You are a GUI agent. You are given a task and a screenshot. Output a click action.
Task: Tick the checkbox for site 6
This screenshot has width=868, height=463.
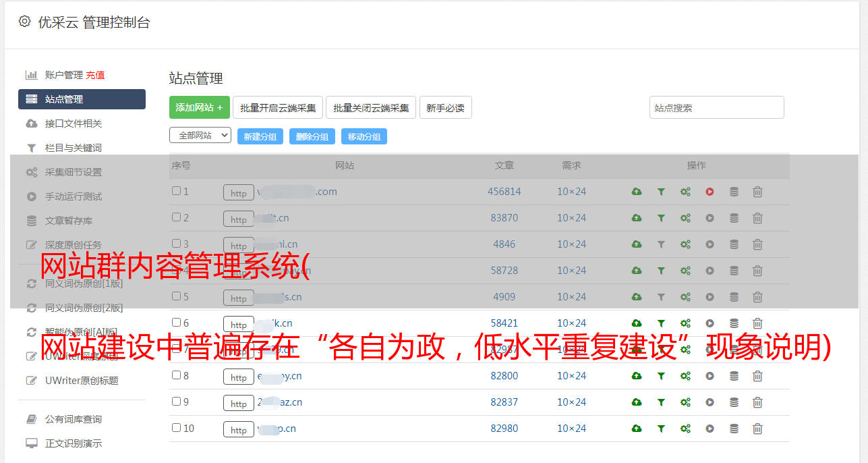[x=176, y=323]
